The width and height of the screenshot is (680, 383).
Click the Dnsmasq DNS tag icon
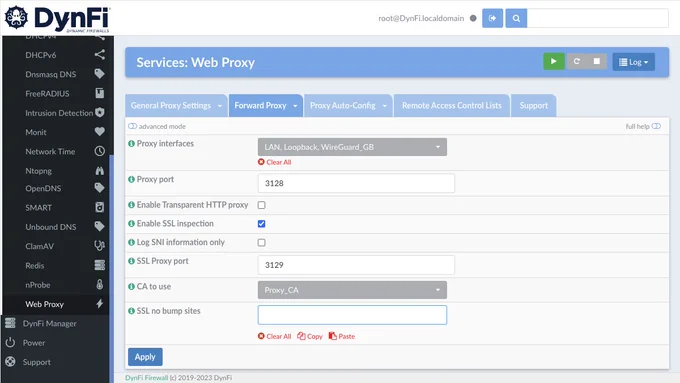[x=99, y=74]
